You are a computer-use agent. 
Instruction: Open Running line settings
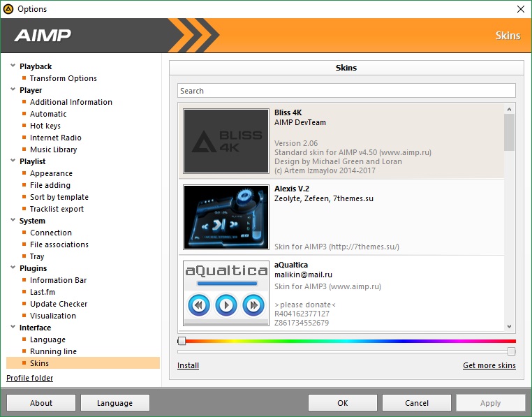[53, 351]
